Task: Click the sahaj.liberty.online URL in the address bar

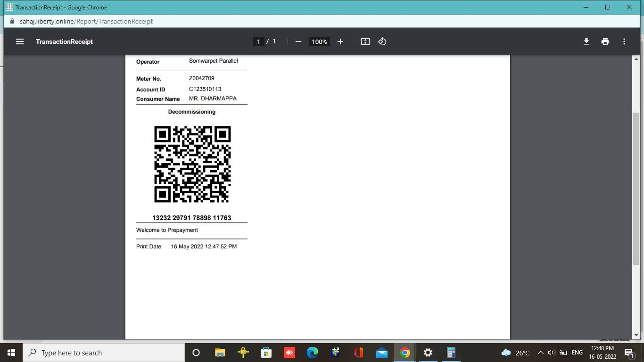Action: (86, 21)
